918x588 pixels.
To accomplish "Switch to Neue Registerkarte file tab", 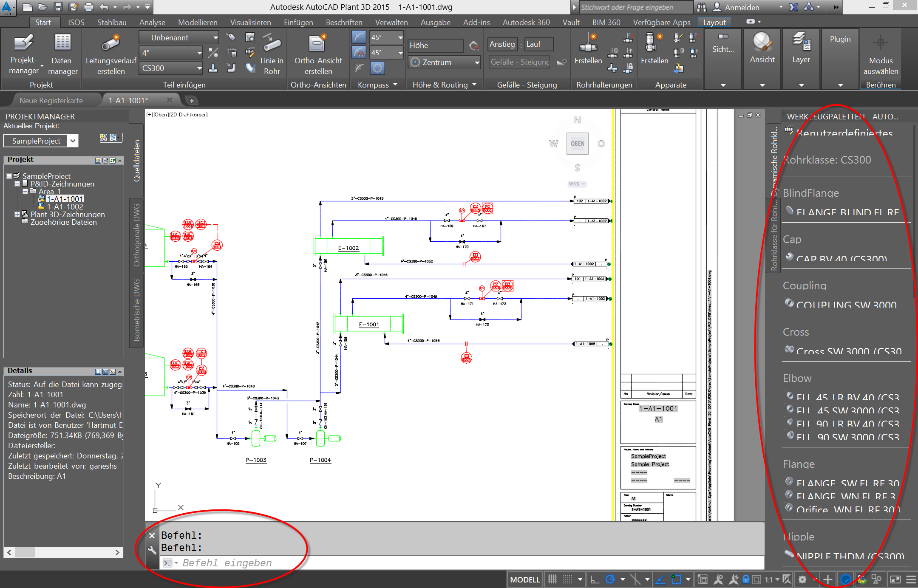I will 51,100.
